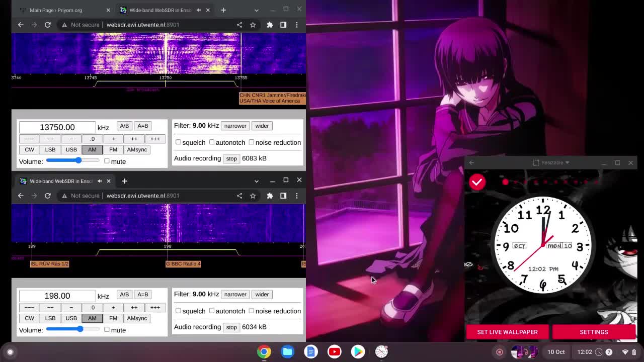The height and width of the screenshot is (362, 644).
Task: Click the 13750.00 frequency input field
Action: 57,127
